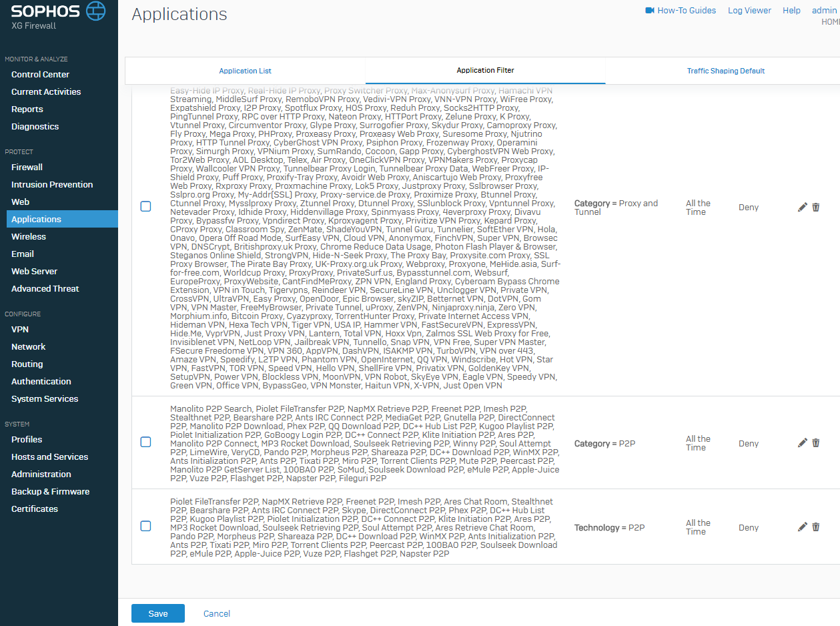840x626 pixels.
Task: Click Deny action in Category P2P row
Action: coord(749,443)
